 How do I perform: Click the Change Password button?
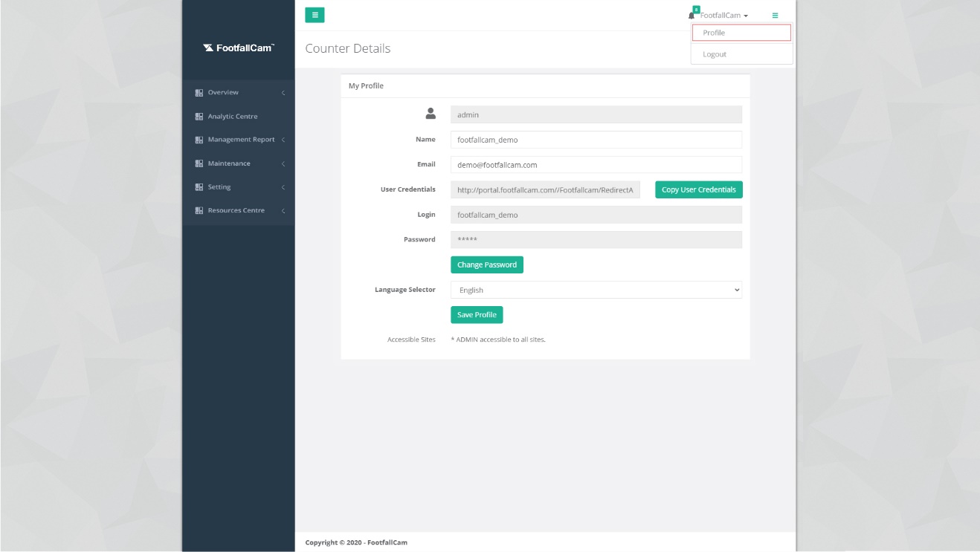click(486, 265)
